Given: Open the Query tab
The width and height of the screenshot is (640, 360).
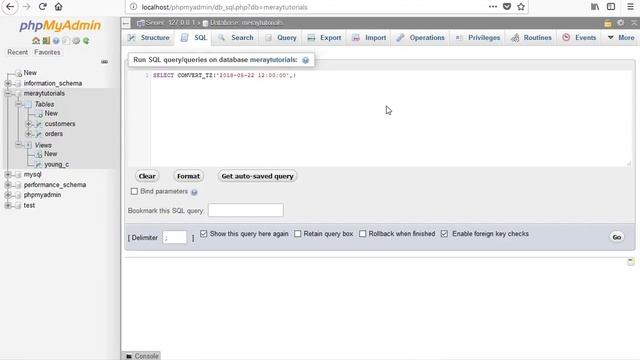Looking at the screenshot, I should [280, 38].
